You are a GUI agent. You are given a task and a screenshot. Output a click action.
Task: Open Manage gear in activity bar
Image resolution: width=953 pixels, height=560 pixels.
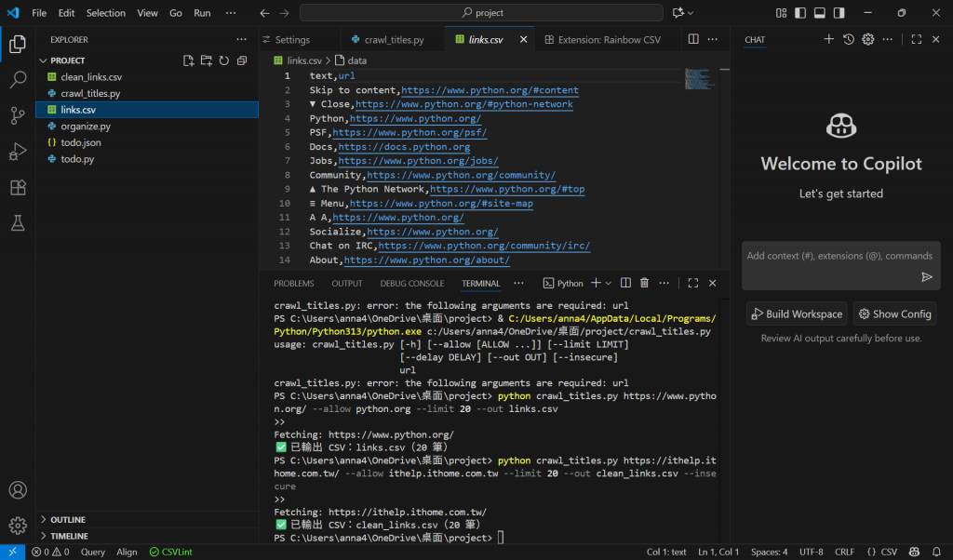(x=18, y=526)
